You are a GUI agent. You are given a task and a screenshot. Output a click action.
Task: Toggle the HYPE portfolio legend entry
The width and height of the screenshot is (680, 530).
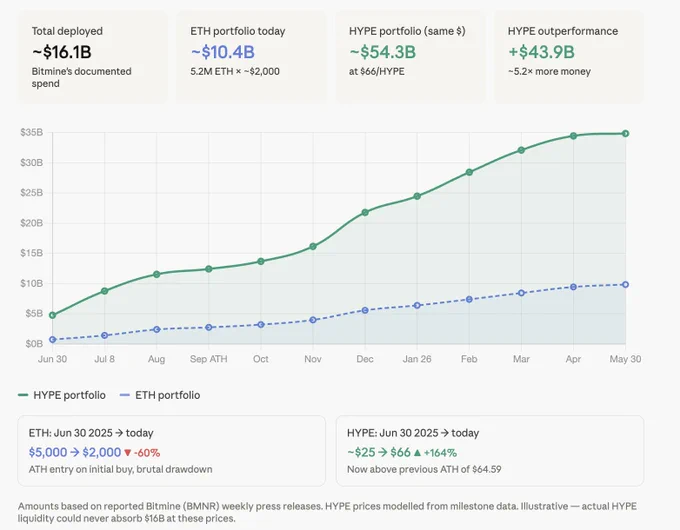point(62,395)
